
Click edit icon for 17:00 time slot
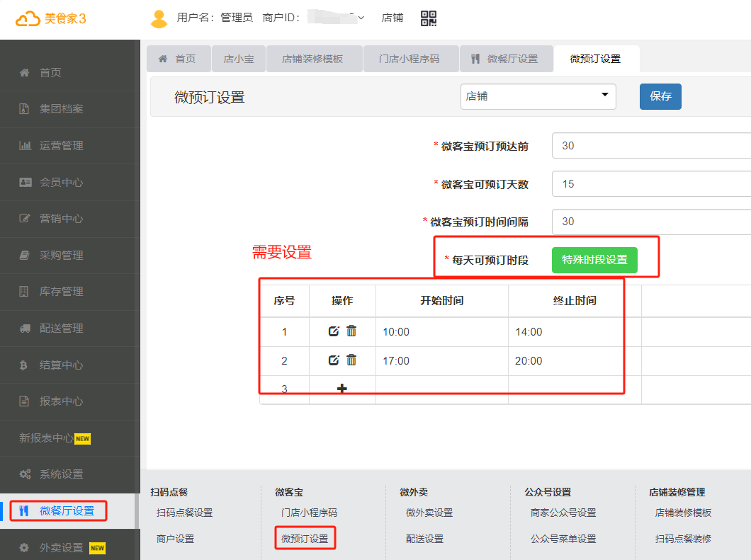334,360
